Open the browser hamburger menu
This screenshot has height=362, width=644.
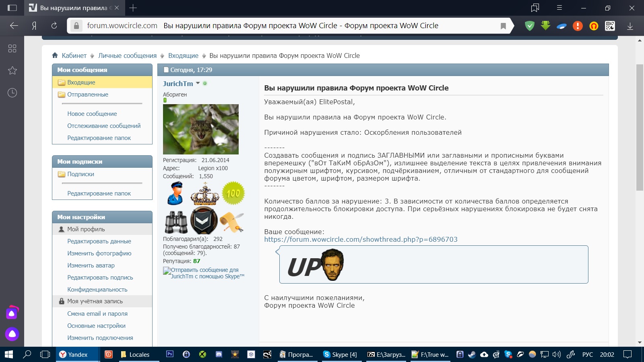[559, 8]
